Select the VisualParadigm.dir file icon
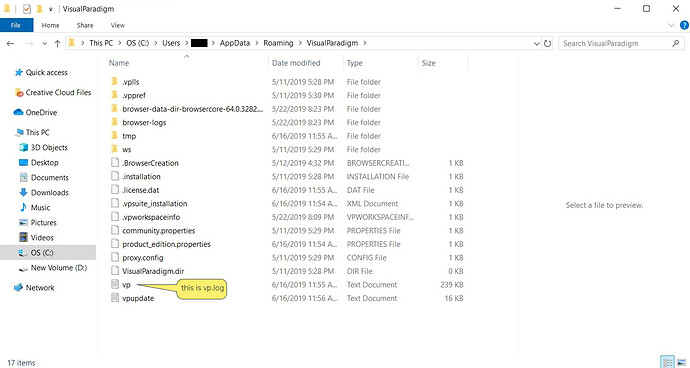The height and width of the screenshot is (368, 690). coord(115,271)
